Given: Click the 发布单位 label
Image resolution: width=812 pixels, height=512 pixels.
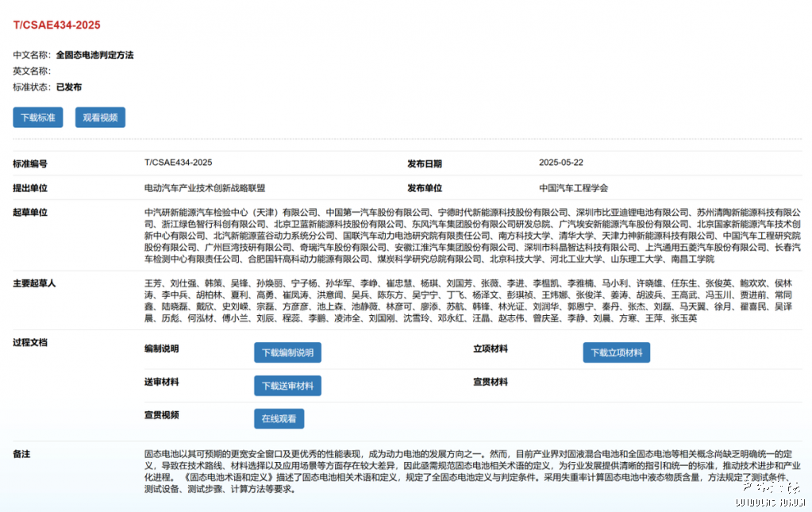Looking at the screenshot, I should (x=424, y=188).
